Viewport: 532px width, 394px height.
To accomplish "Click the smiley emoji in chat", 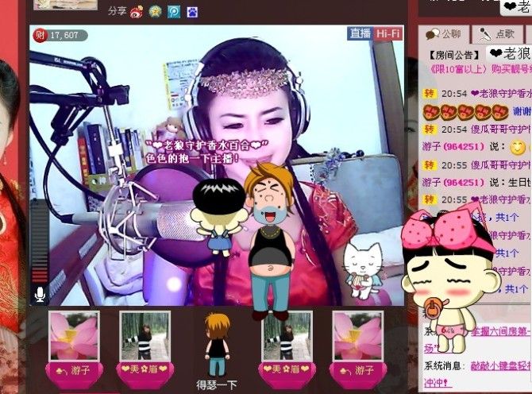I will click(518, 148).
